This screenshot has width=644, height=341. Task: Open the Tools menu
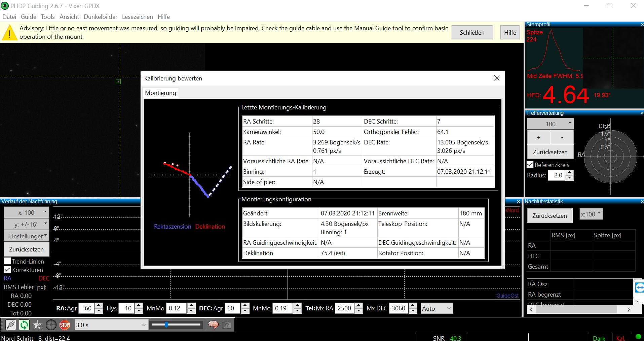pyautogui.click(x=48, y=17)
